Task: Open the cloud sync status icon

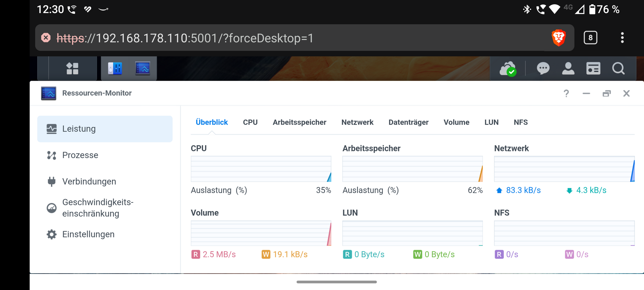Action: [508, 68]
